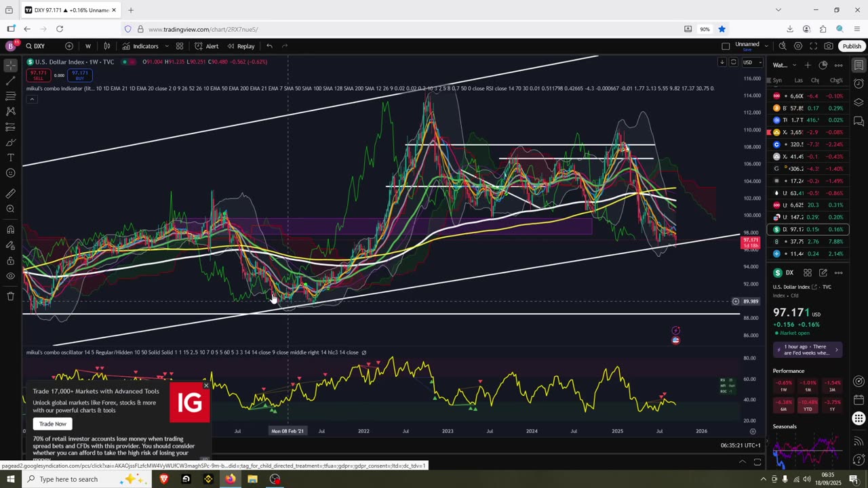Select the brush drawing tool
The image size is (868, 488).
point(10,142)
